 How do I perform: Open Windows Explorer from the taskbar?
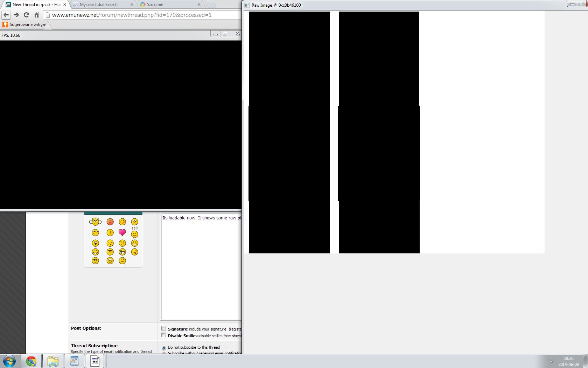[x=53, y=361]
